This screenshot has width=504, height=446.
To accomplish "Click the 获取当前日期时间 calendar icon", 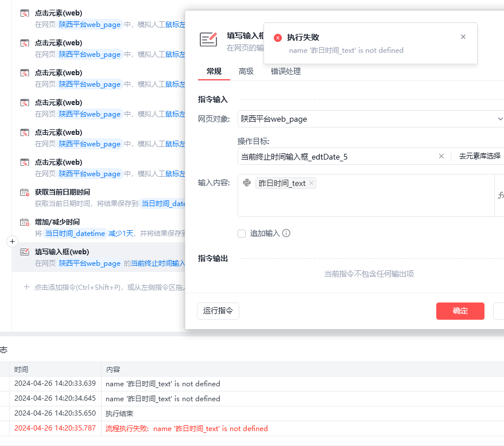I will click(x=25, y=192).
